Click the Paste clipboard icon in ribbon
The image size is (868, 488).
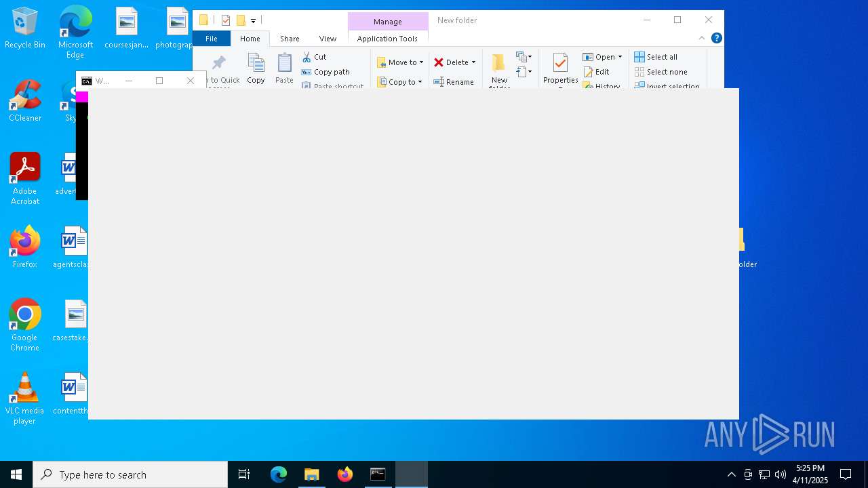pyautogui.click(x=284, y=68)
